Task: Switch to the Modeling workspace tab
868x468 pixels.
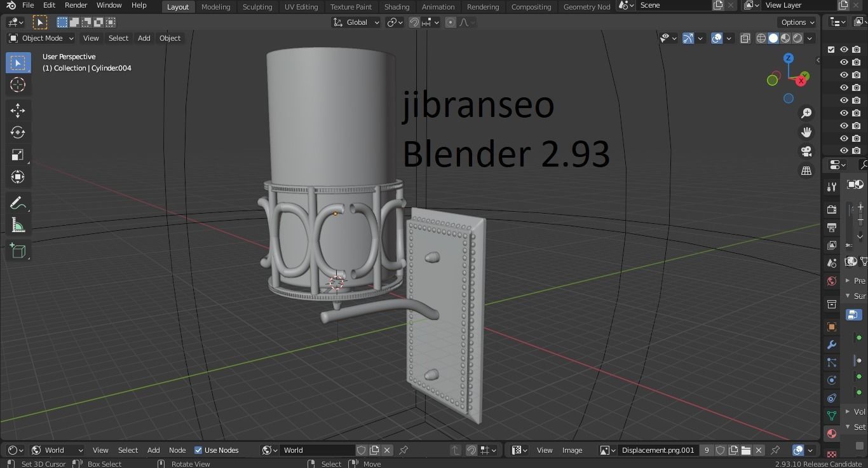Action: tap(215, 6)
